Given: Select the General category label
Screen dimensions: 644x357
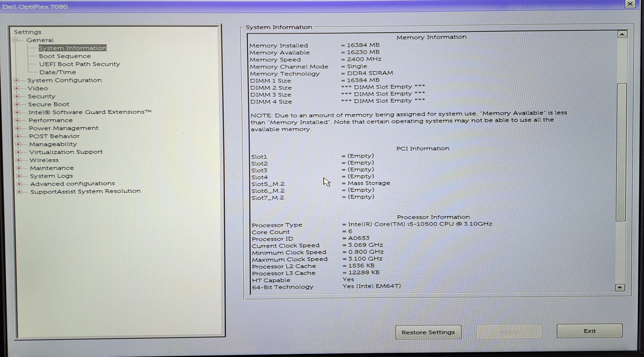Looking at the screenshot, I should click(40, 40).
